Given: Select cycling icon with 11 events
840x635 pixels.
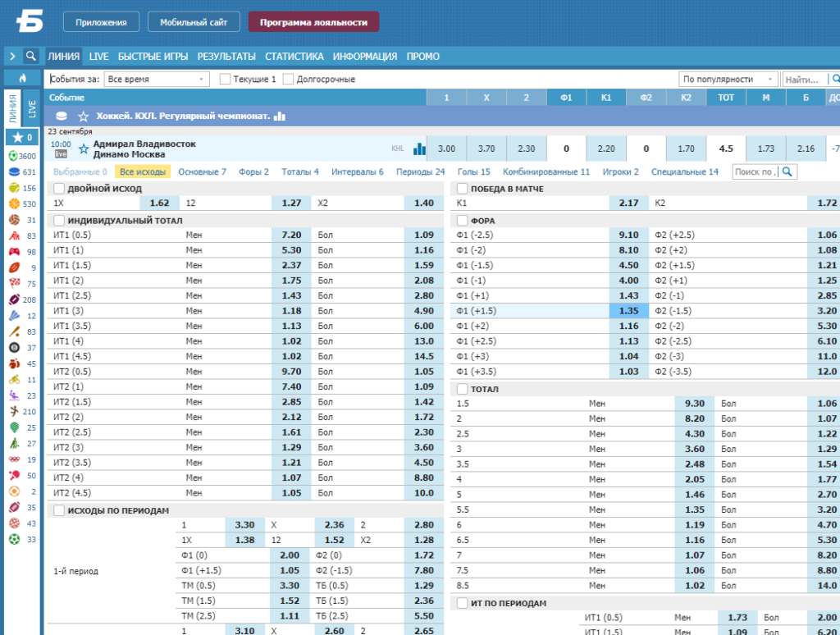Looking at the screenshot, I should (14, 379).
